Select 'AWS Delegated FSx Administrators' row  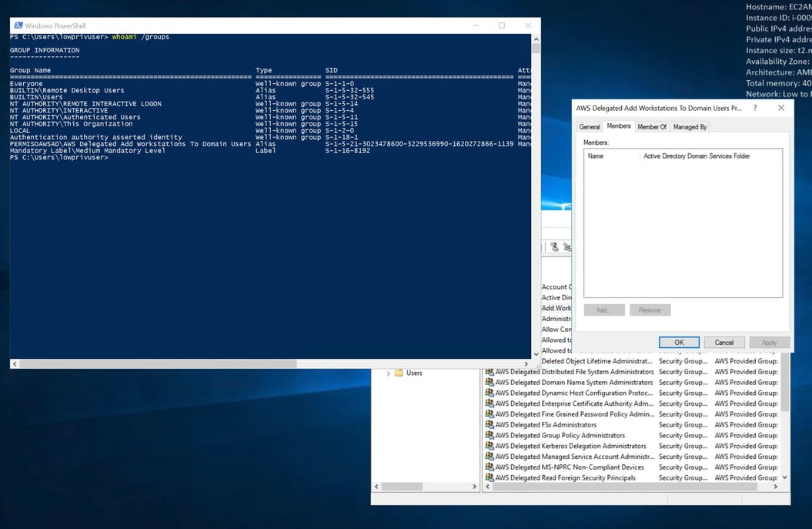click(x=631, y=425)
